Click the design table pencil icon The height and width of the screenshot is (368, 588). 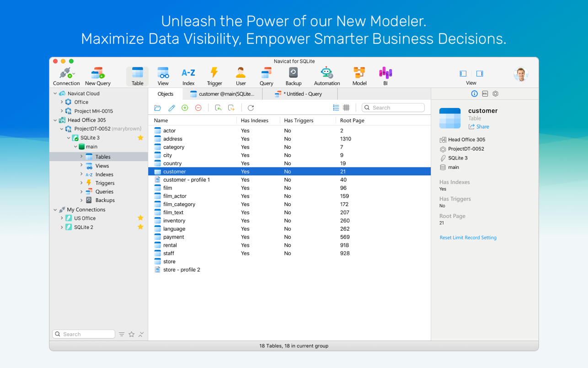(x=171, y=108)
